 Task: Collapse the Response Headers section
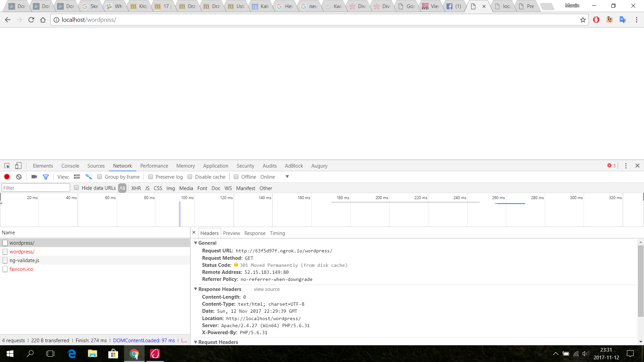(x=196, y=289)
